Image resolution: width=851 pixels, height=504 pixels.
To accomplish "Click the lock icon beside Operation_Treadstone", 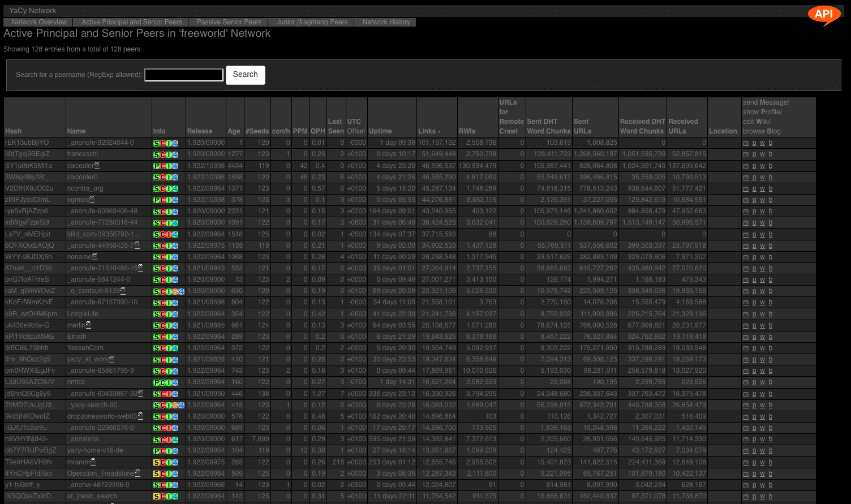I will point(137,473).
